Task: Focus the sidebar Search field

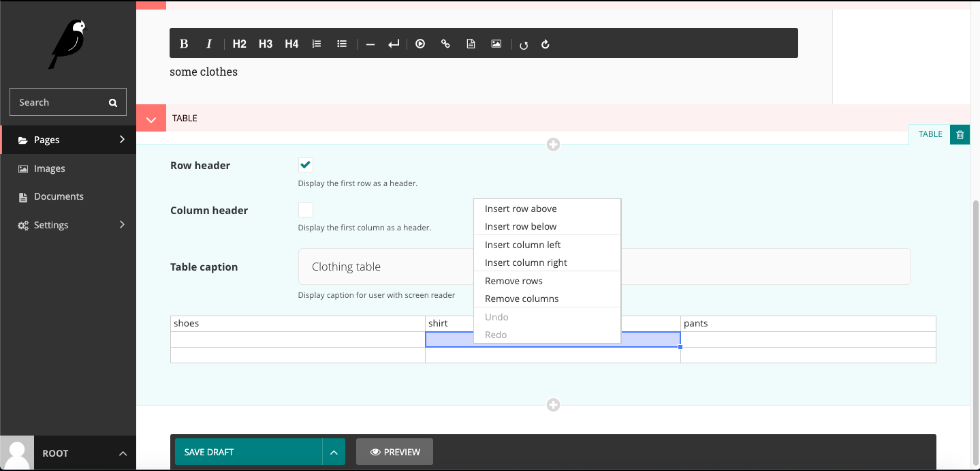Action: [68, 102]
